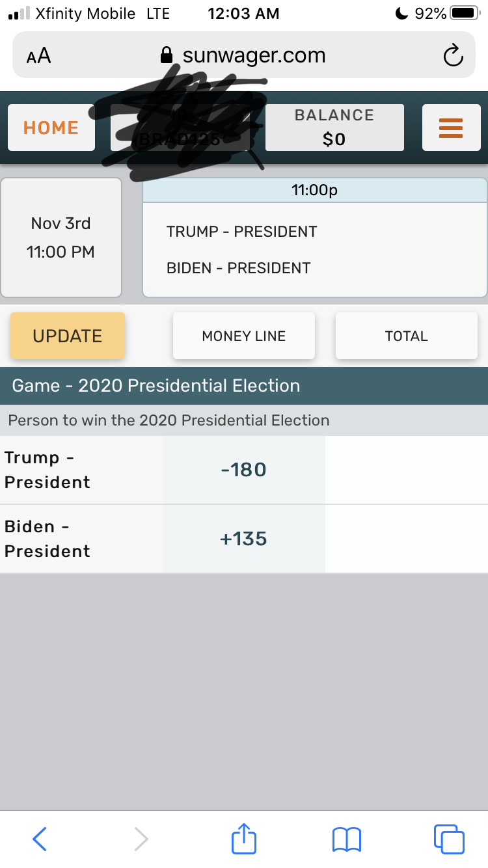Open the Trump vs Biden matchup card
488x868 pixels.
coord(314,249)
